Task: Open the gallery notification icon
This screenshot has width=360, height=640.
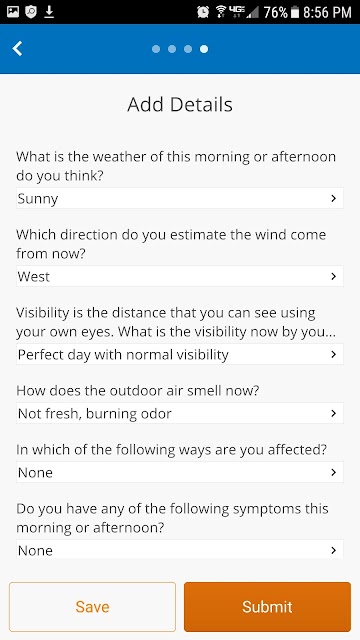Action: coord(13,12)
